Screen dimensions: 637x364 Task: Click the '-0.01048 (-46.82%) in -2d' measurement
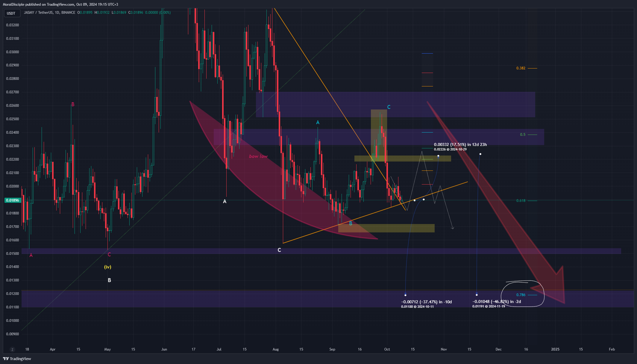point(497,301)
